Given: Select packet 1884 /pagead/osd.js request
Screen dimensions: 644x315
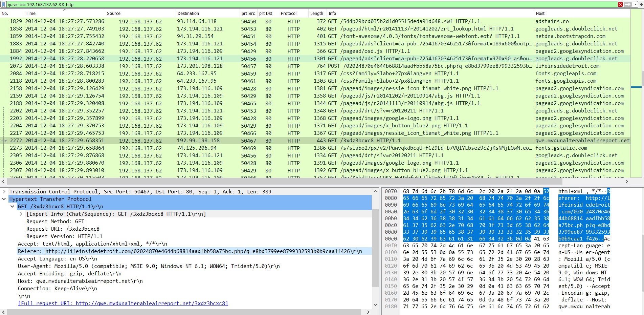Looking at the screenshot, I should [x=315, y=51].
